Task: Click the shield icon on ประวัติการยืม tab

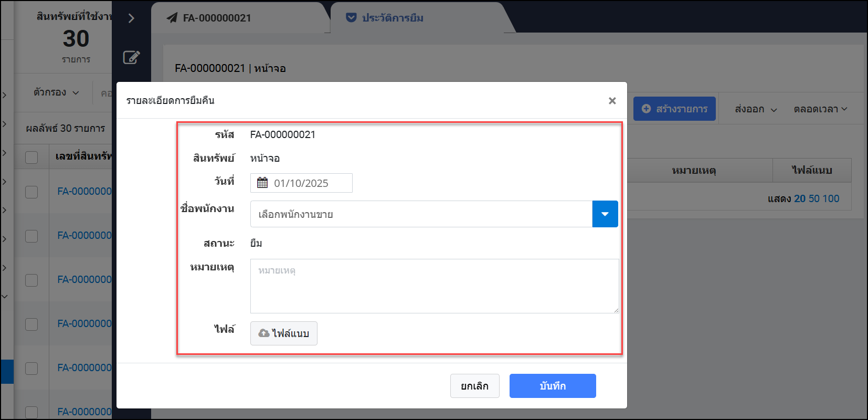Action: coord(351,18)
